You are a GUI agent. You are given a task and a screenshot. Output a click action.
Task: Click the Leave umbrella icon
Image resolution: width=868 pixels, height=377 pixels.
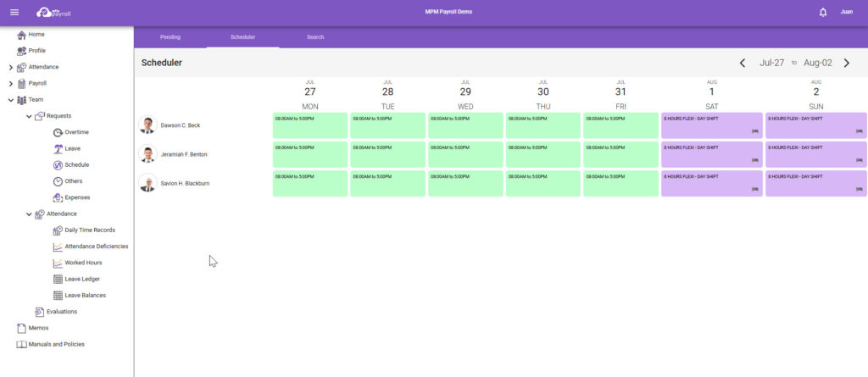click(58, 149)
